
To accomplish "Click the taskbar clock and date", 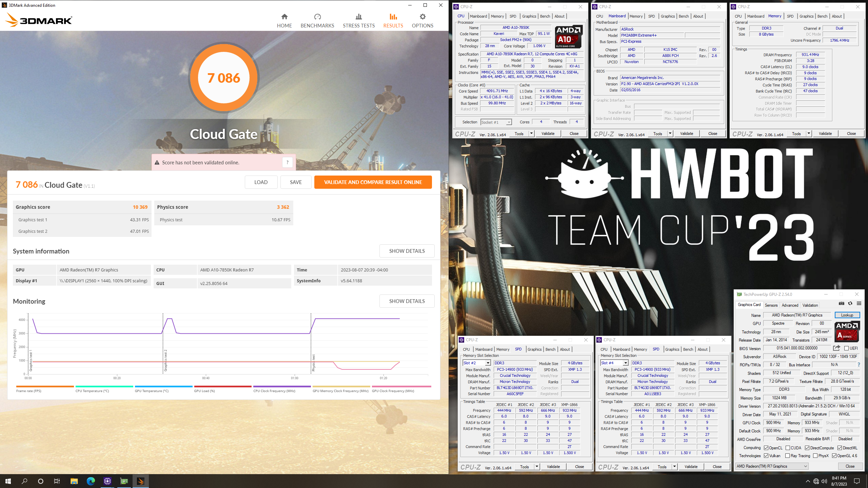I will (839, 481).
